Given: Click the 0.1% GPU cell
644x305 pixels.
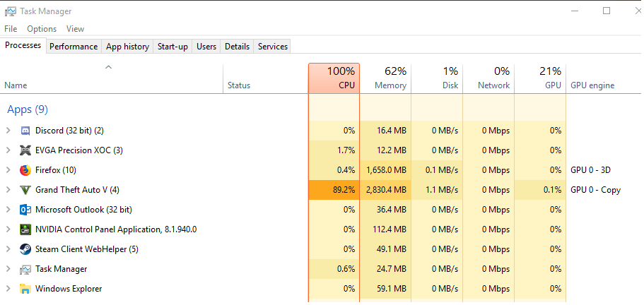Looking at the screenshot, I should click(x=540, y=190).
